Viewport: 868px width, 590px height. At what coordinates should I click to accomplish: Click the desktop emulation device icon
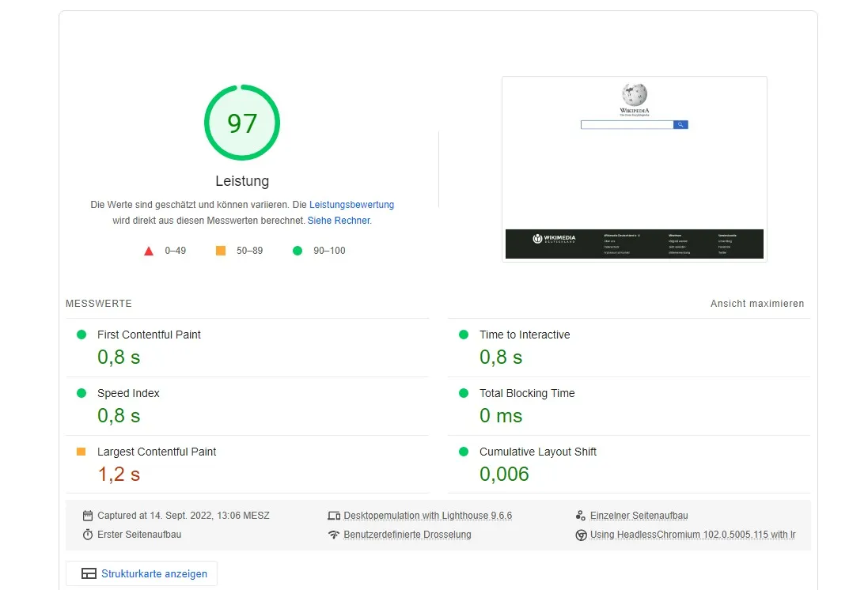(x=334, y=516)
